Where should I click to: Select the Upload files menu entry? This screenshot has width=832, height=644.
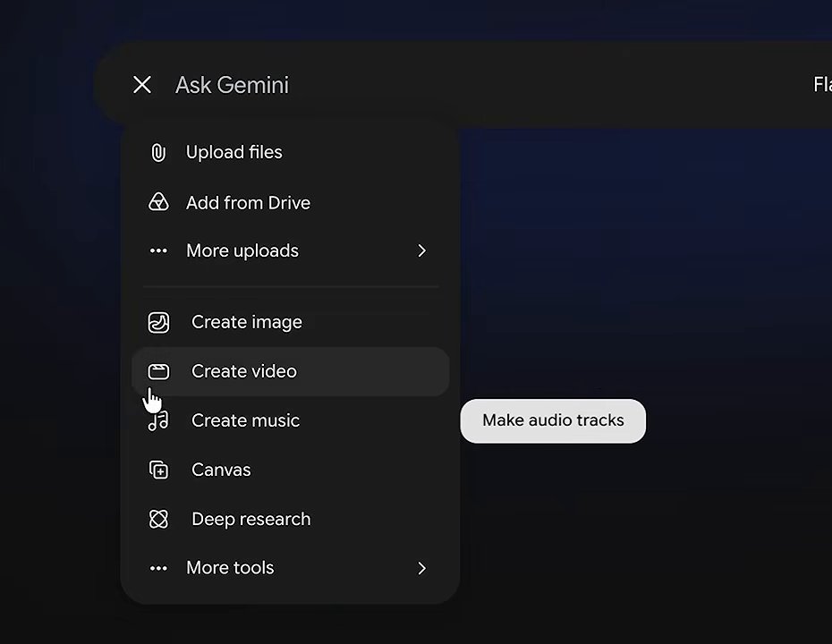[x=234, y=152]
